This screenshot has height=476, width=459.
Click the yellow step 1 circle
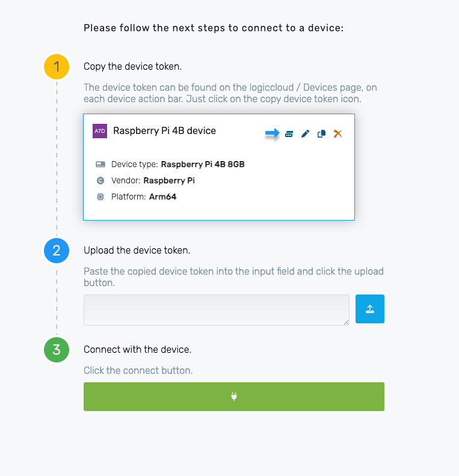57,67
